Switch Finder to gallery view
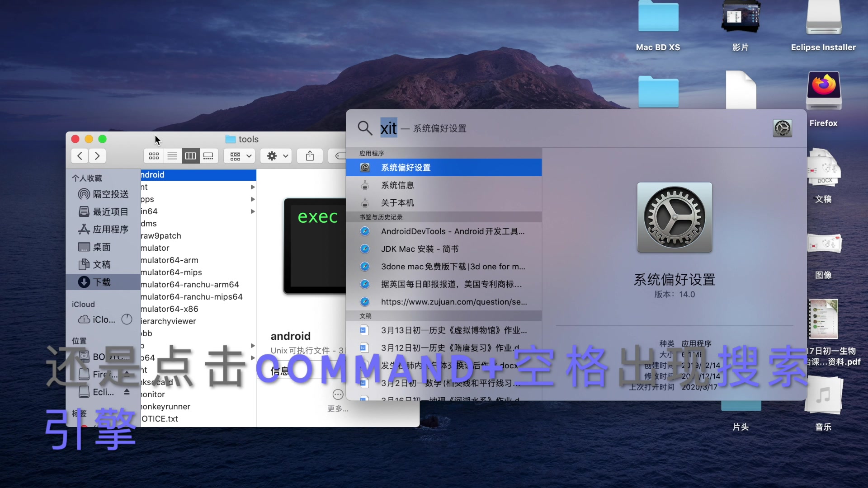Viewport: 868px width, 488px height. point(208,156)
